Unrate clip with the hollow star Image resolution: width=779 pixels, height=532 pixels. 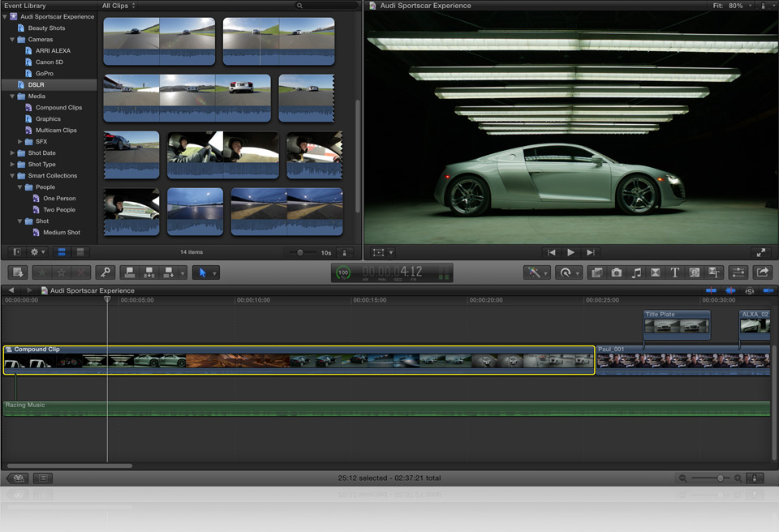point(61,272)
